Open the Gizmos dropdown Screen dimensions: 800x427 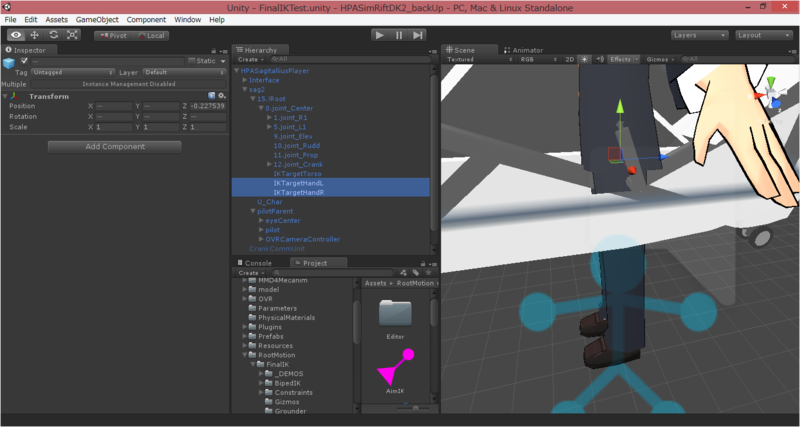660,60
